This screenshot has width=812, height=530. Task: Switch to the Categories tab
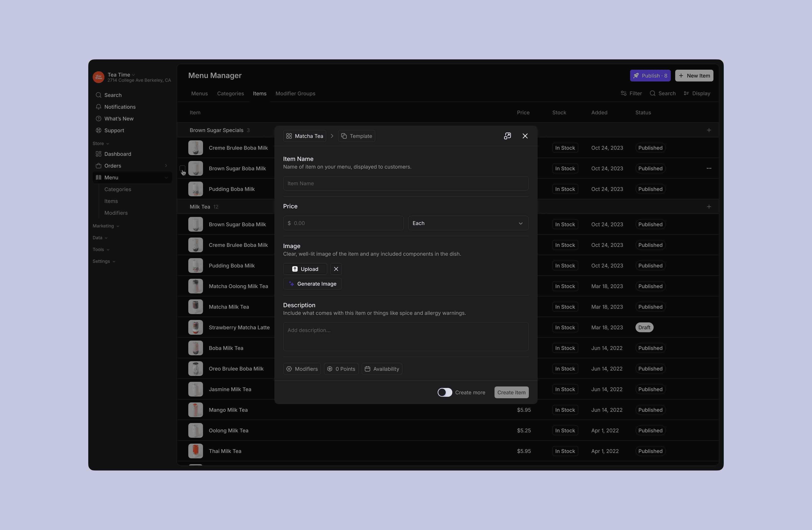click(230, 93)
